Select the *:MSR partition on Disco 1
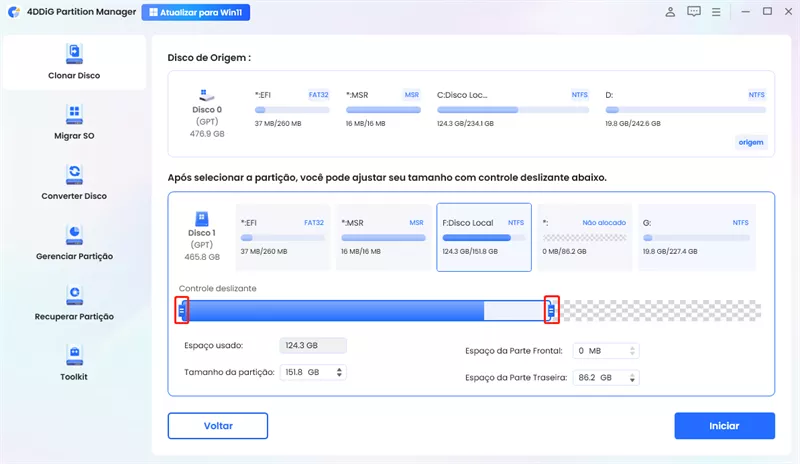This screenshot has width=800, height=464. pos(383,237)
